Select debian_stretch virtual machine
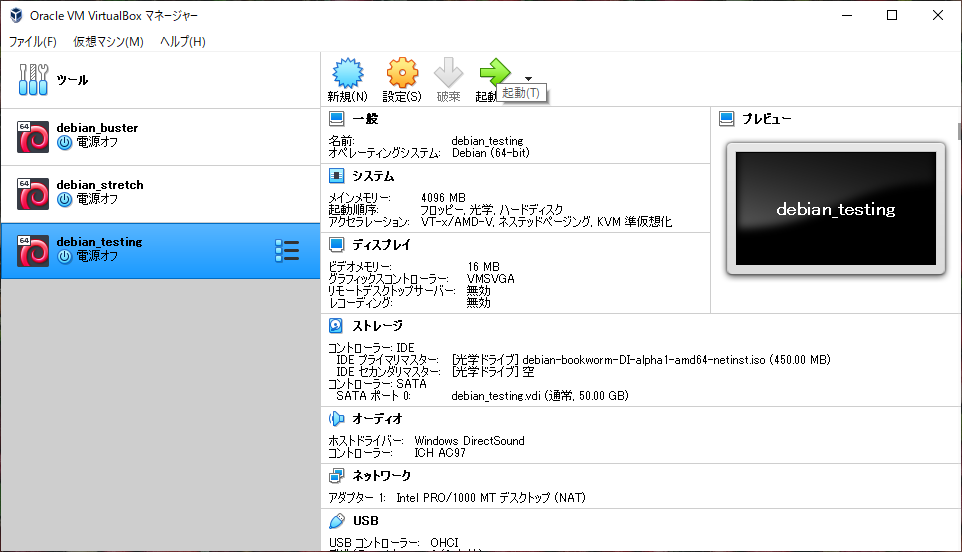The width and height of the screenshot is (962, 552). [160, 194]
